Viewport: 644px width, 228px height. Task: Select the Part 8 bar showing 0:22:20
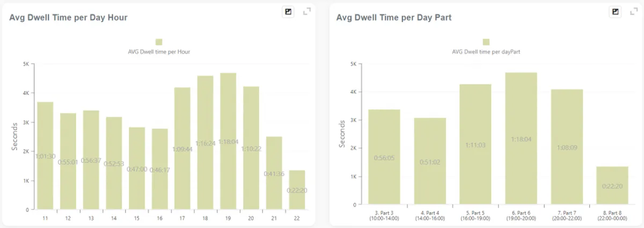[612, 186]
